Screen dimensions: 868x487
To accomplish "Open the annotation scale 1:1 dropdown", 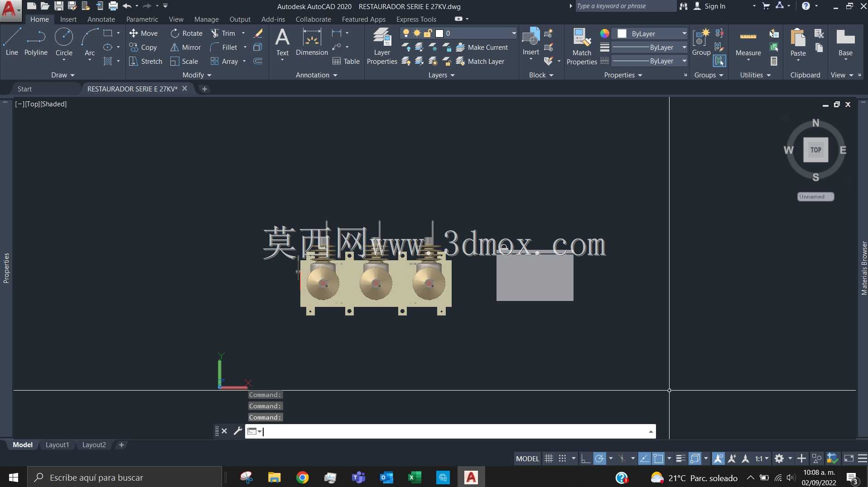I will [762, 458].
